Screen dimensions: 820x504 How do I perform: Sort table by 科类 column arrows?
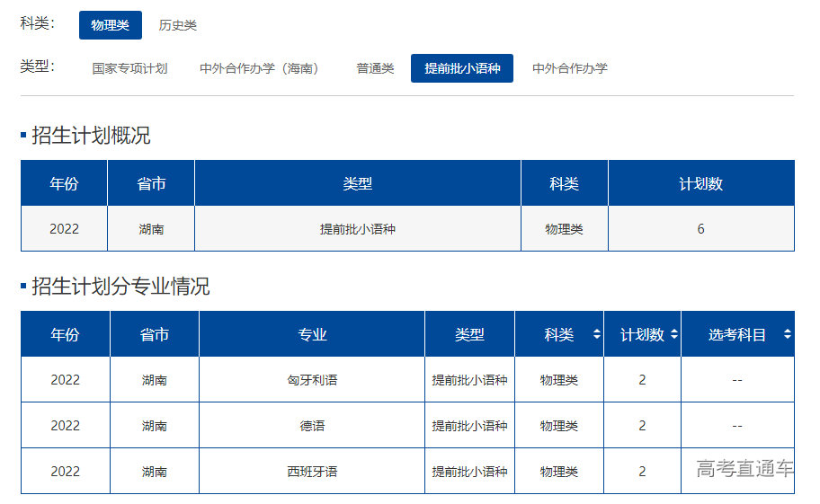click(x=596, y=334)
